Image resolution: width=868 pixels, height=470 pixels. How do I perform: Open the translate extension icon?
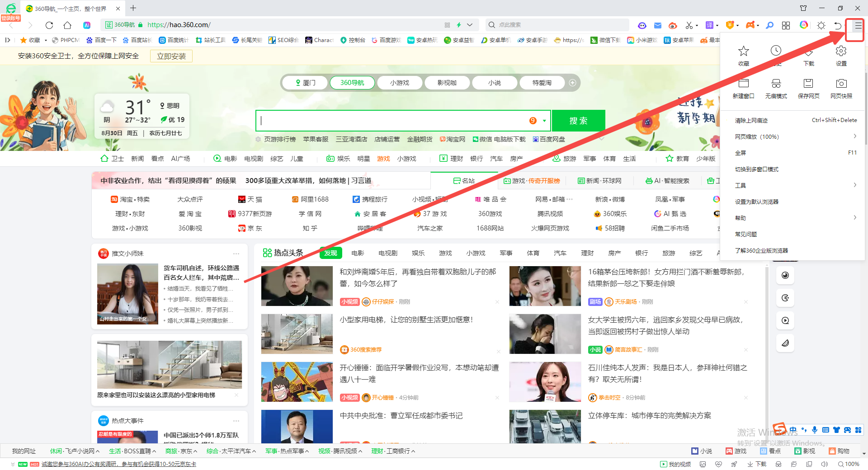(710, 25)
